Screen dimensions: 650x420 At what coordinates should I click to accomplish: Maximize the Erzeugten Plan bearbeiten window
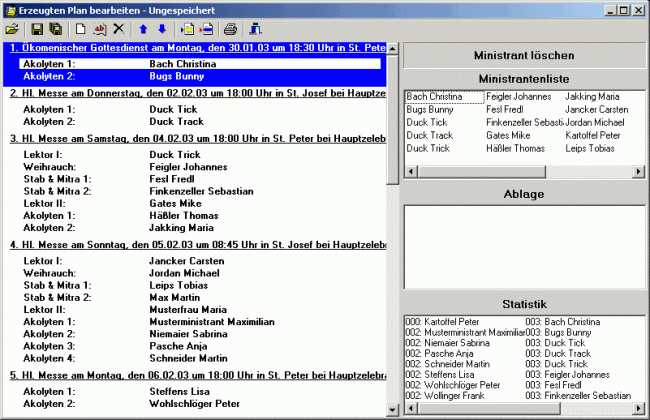click(x=624, y=10)
